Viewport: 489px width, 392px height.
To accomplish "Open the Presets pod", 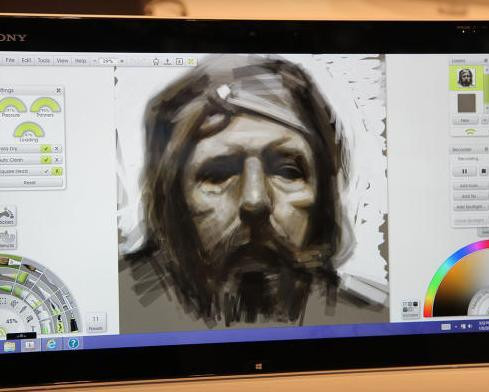I will pyautogui.click(x=96, y=322).
